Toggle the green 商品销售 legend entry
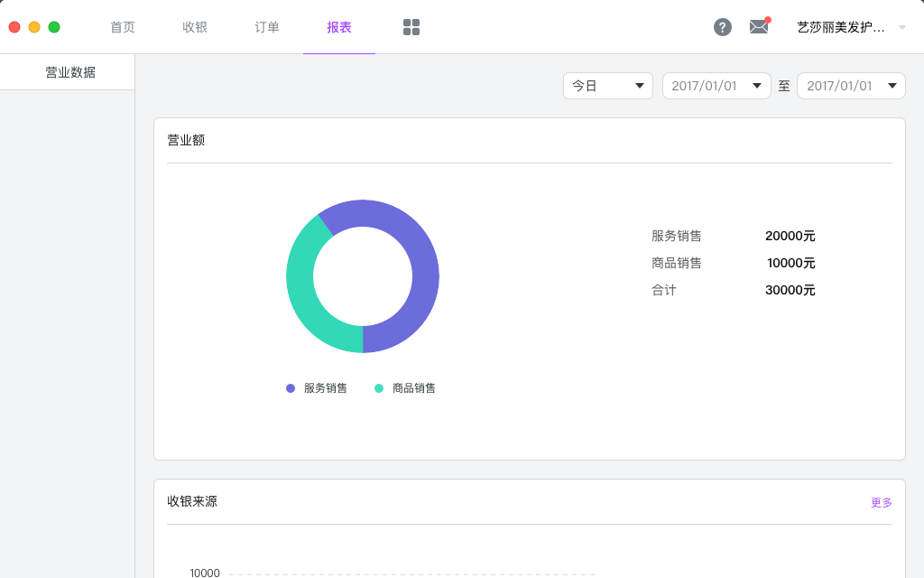The width and height of the screenshot is (924, 578). coord(405,388)
